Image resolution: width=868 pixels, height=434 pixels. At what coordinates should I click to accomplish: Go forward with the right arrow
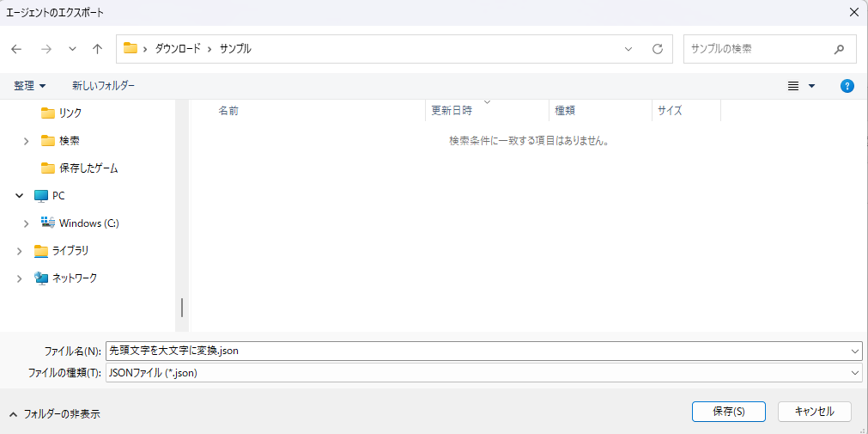coord(46,49)
